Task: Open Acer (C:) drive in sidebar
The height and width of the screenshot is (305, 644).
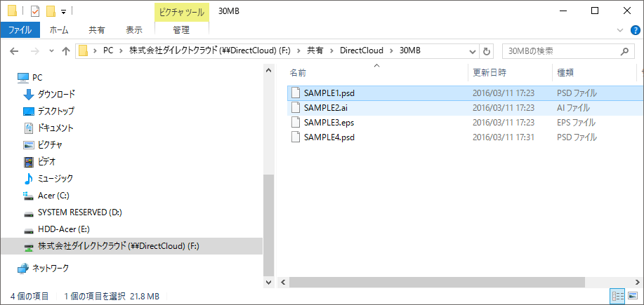Action: pyautogui.click(x=53, y=195)
